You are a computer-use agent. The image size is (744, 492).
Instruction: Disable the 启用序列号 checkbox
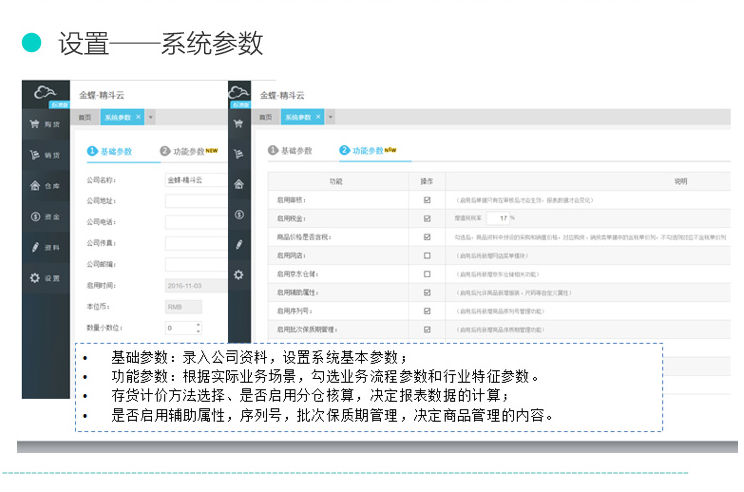427,310
